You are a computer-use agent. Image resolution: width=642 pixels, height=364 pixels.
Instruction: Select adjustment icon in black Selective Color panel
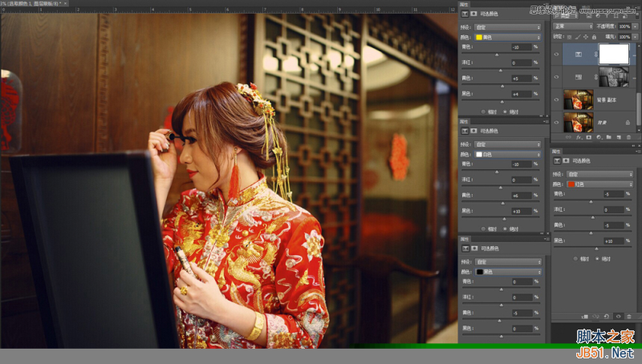click(x=465, y=249)
